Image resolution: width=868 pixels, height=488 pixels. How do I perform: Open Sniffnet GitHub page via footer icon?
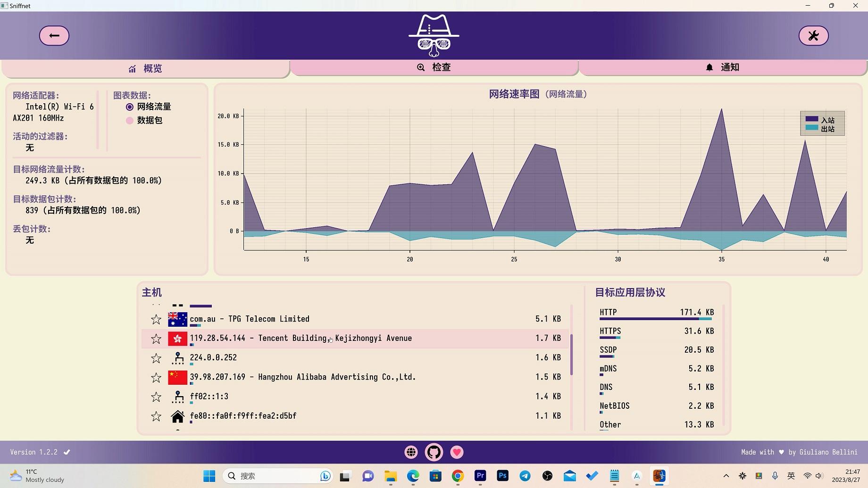434,452
